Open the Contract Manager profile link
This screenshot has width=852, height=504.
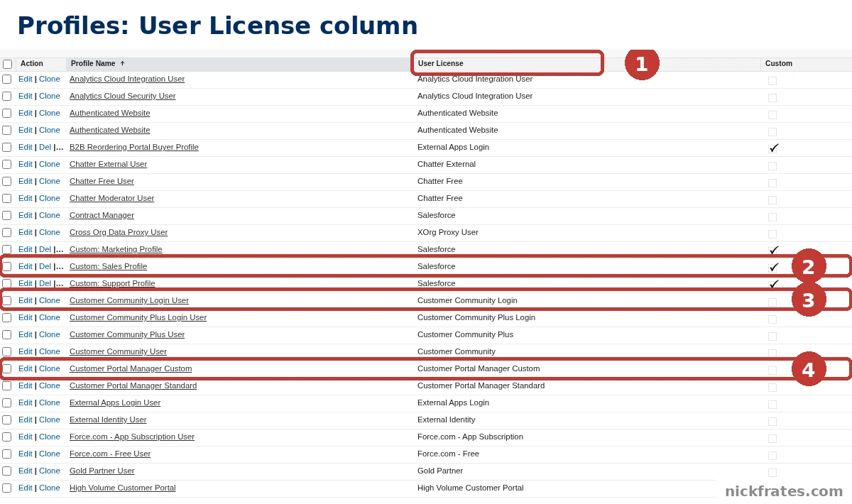(102, 215)
